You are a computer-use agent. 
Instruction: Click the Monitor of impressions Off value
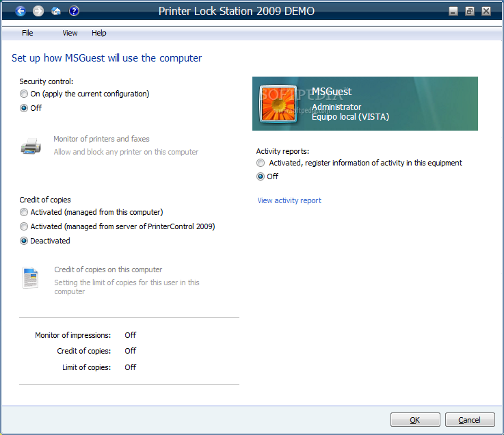131,335
